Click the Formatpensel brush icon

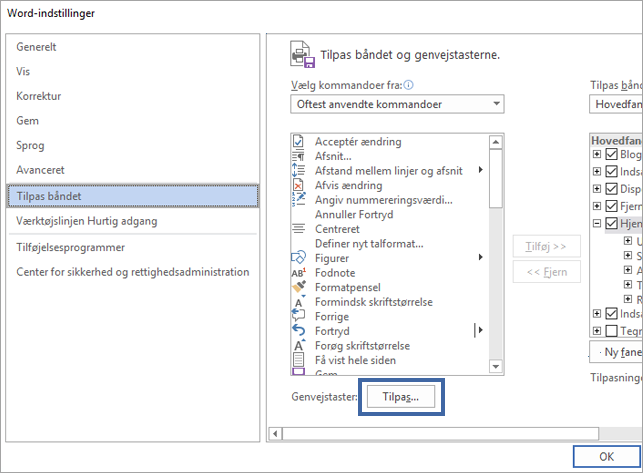pyautogui.click(x=299, y=287)
